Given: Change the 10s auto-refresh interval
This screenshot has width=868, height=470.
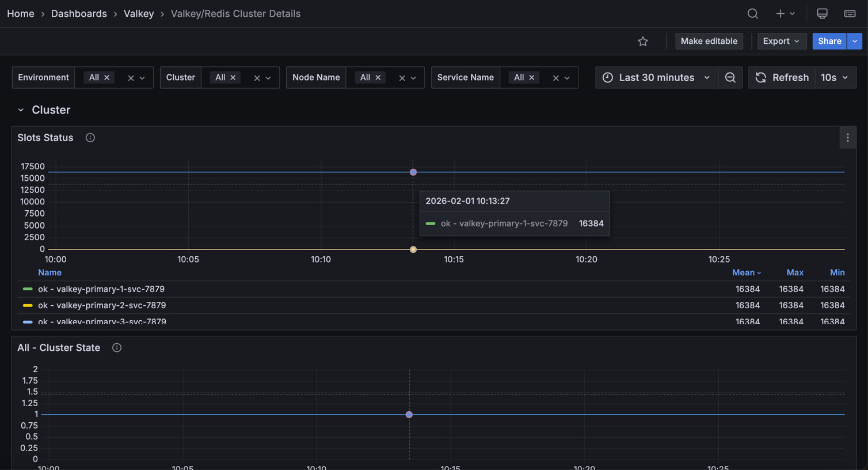Looking at the screenshot, I should [835, 77].
